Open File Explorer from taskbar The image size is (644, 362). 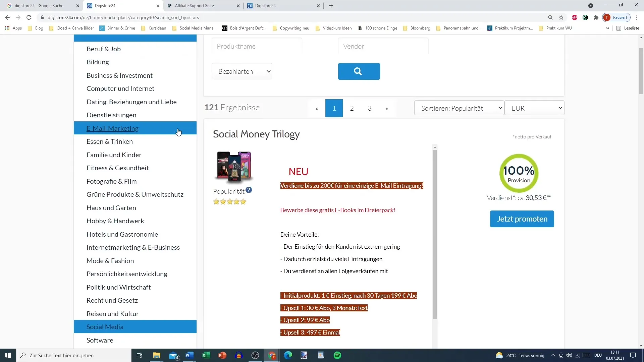(157, 355)
